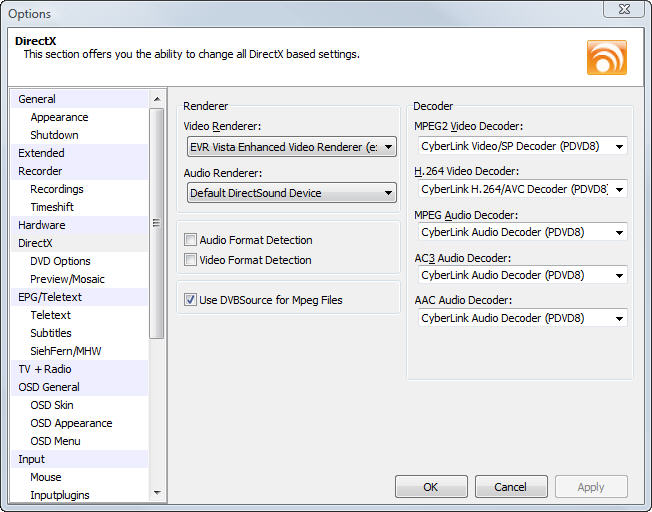The width and height of the screenshot is (652, 512).
Task: Enable Video Format Detection checkbox
Action: tap(190, 260)
